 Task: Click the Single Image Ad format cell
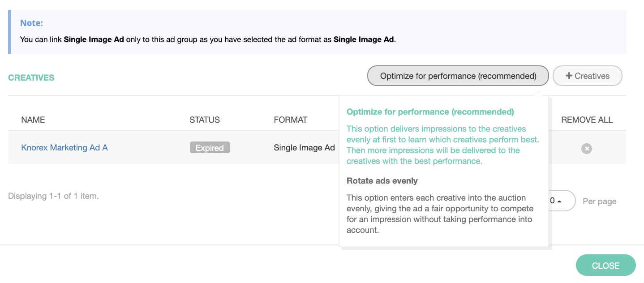304,147
